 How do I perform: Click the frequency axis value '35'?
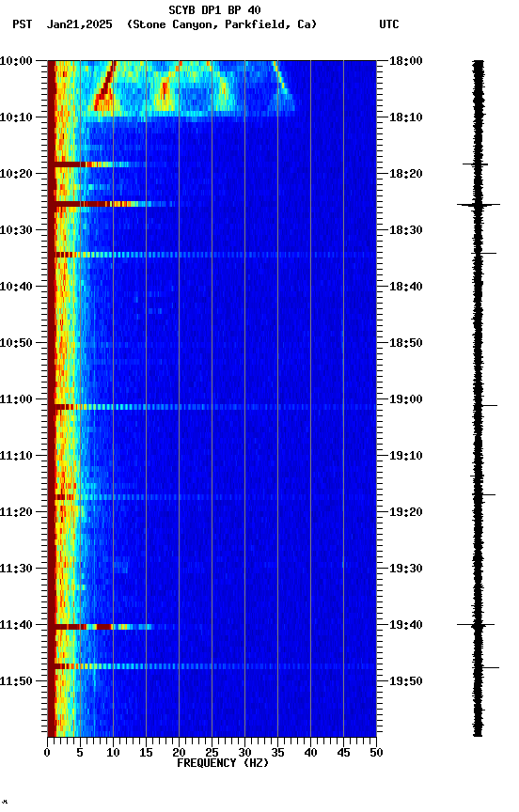[x=277, y=753]
